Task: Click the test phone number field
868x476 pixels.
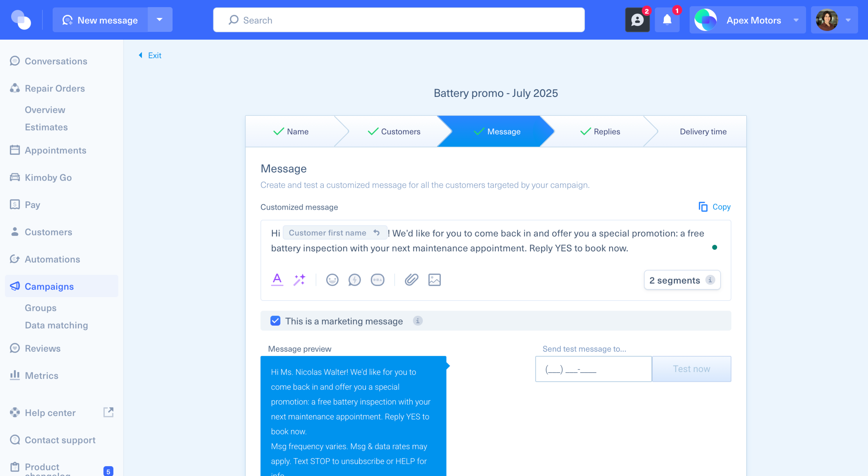Action: (x=593, y=369)
